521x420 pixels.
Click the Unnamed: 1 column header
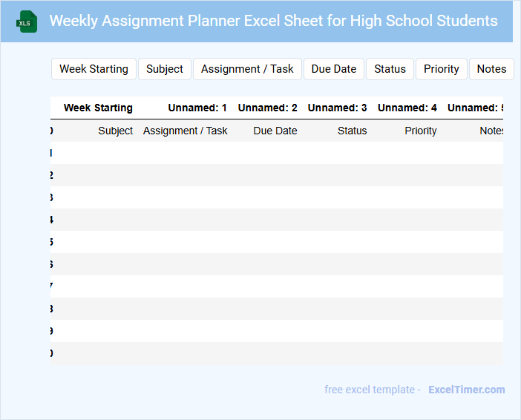tap(197, 108)
